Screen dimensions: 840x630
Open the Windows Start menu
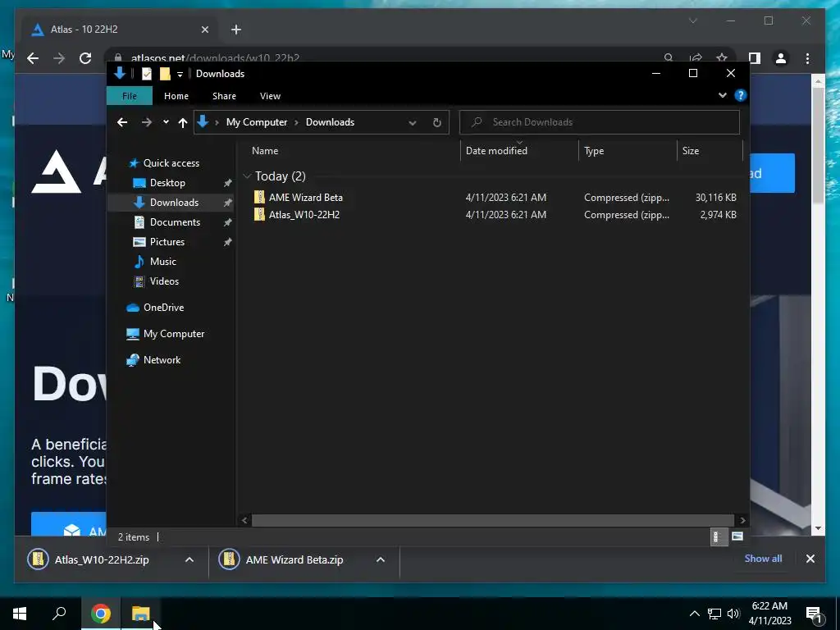[x=20, y=614]
